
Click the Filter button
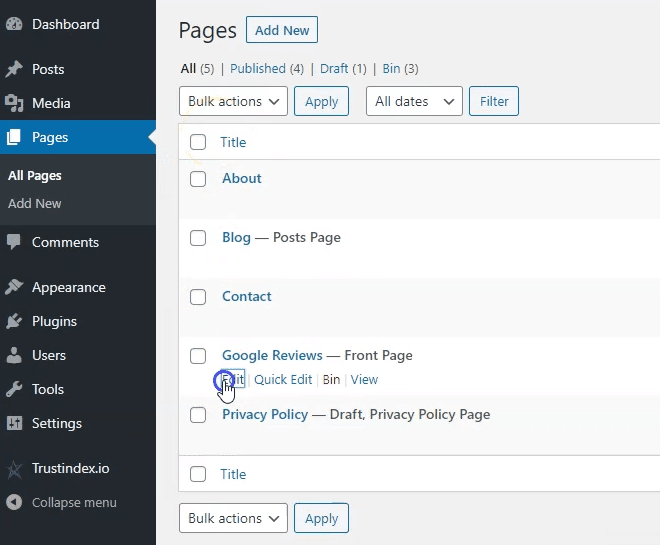point(494,101)
